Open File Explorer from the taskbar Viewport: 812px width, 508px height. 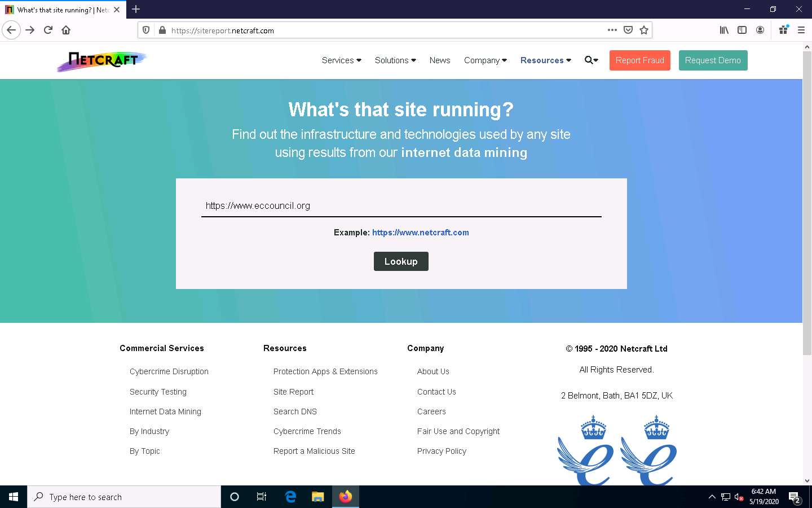coord(318,497)
